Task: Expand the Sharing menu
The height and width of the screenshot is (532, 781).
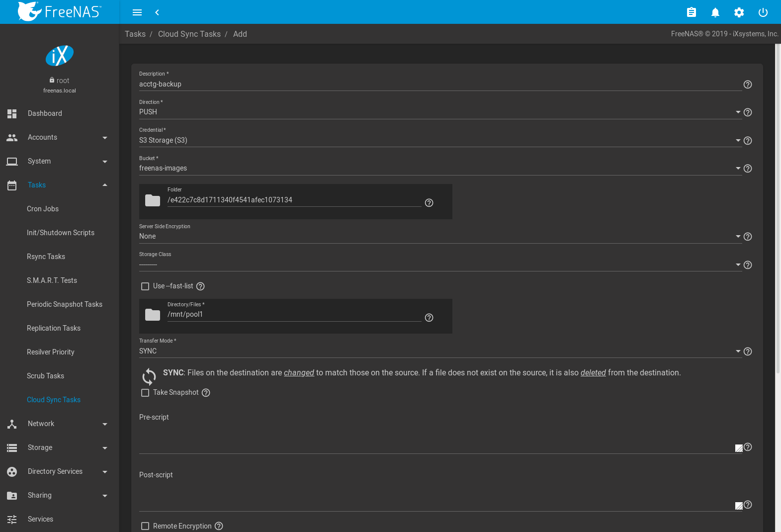Action: [x=60, y=495]
